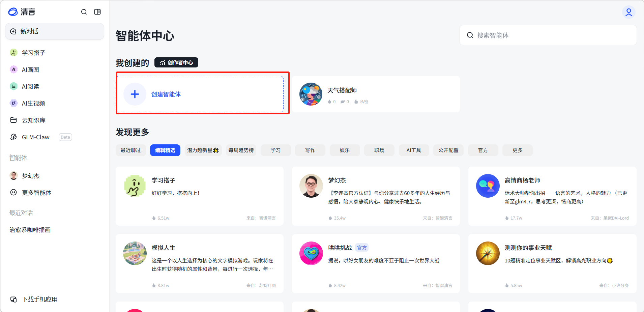Image resolution: width=644 pixels, height=312 pixels.
Task: Open 云知识库 folder item
Action: [33, 120]
